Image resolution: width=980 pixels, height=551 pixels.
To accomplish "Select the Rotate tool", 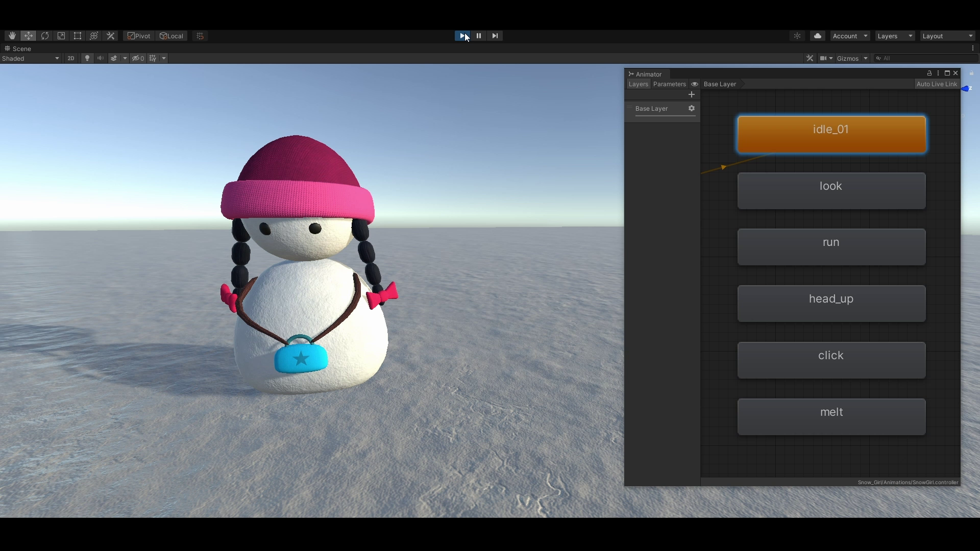I will point(45,36).
